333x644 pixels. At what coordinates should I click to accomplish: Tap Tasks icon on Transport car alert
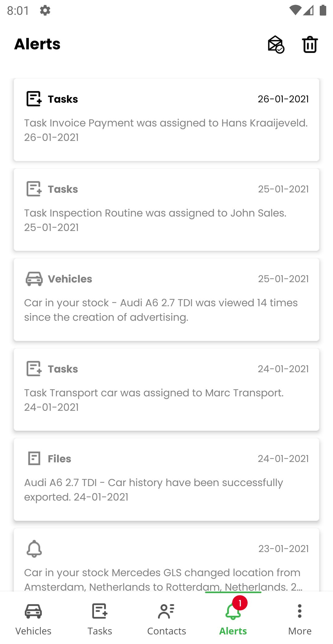coord(34,369)
